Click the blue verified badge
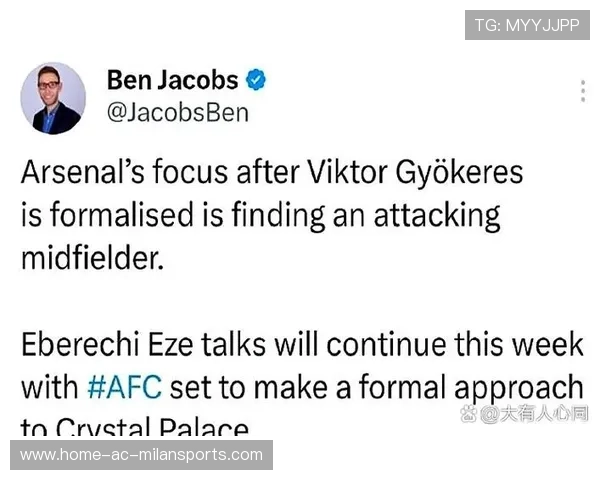 click(x=256, y=80)
